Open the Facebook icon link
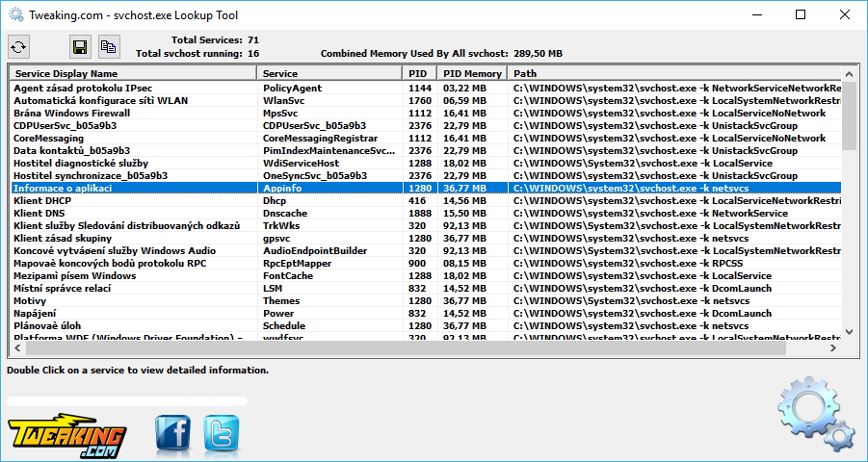The height and width of the screenshot is (462, 868). pos(172,433)
